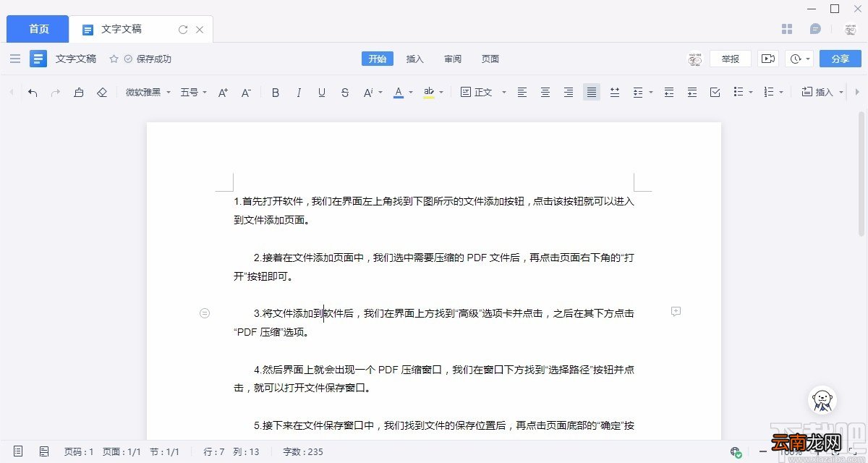This screenshot has width=868, height=463.
Task: Click the distributed alignment icon
Action: click(615, 93)
